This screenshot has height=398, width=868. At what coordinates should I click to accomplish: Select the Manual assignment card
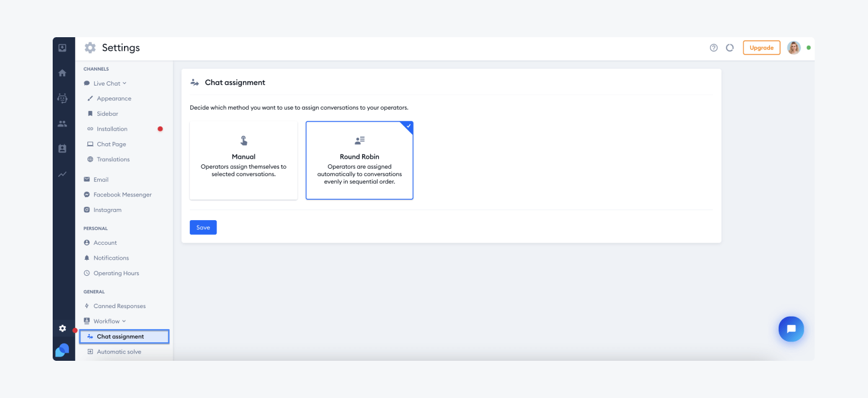(244, 161)
